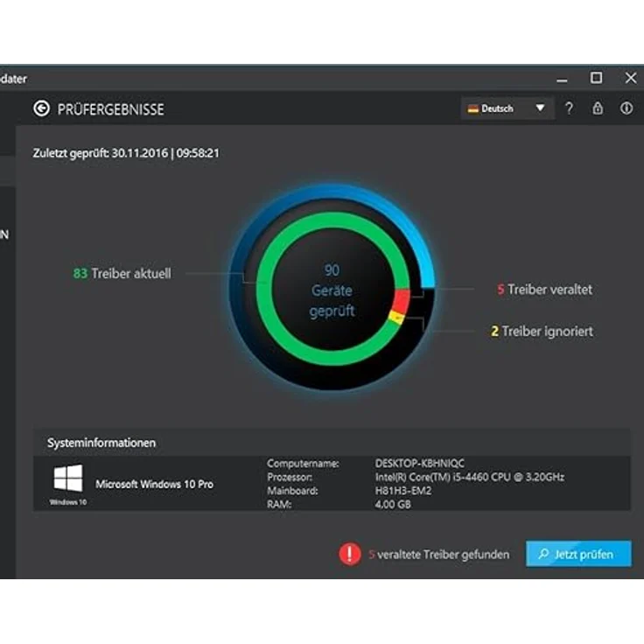
Task: Close the updater window
Action: point(631,78)
